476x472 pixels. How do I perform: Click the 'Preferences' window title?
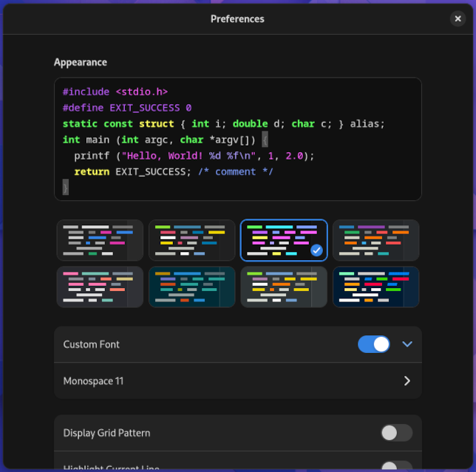(237, 18)
